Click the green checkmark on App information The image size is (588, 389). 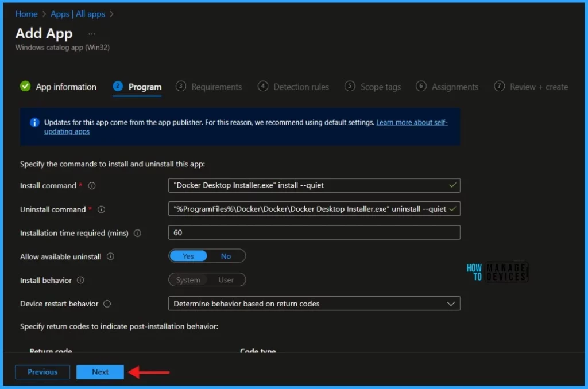click(25, 87)
